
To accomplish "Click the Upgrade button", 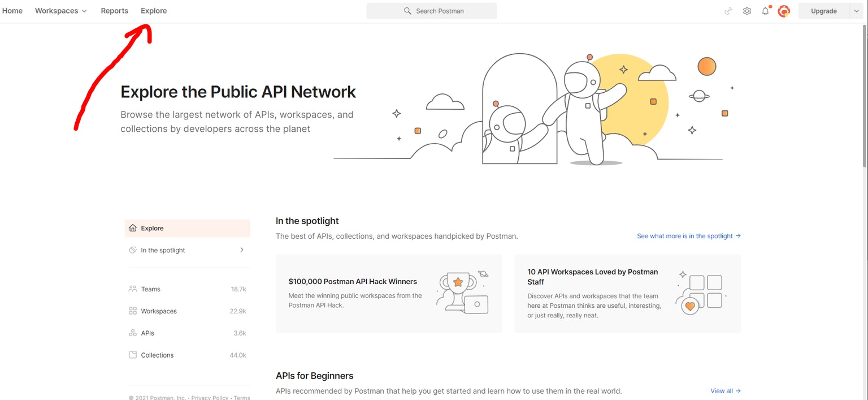I will tap(824, 11).
